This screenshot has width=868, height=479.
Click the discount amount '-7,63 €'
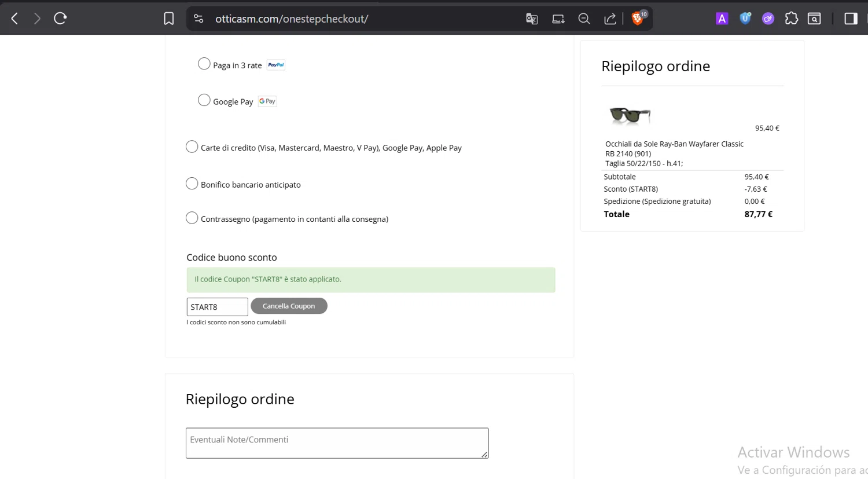tap(756, 189)
